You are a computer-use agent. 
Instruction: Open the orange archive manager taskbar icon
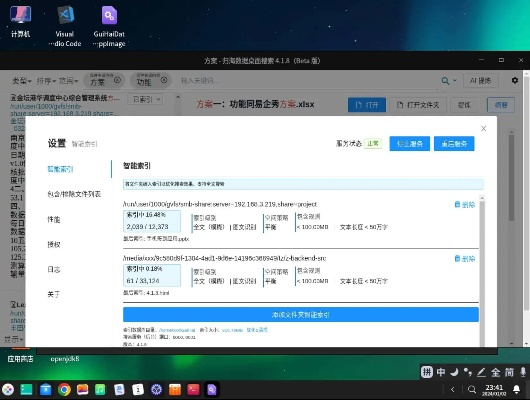pyautogui.click(x=175, y=390)
